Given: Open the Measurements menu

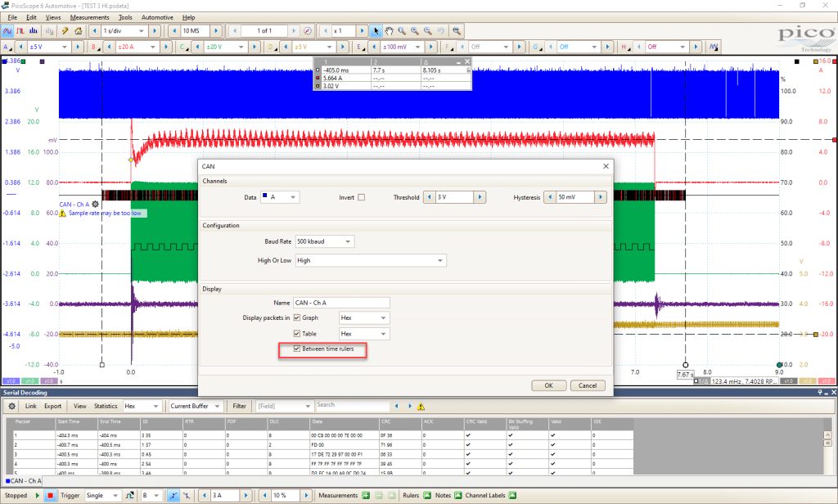Looking at the screenshot, I should pos(89,17).
